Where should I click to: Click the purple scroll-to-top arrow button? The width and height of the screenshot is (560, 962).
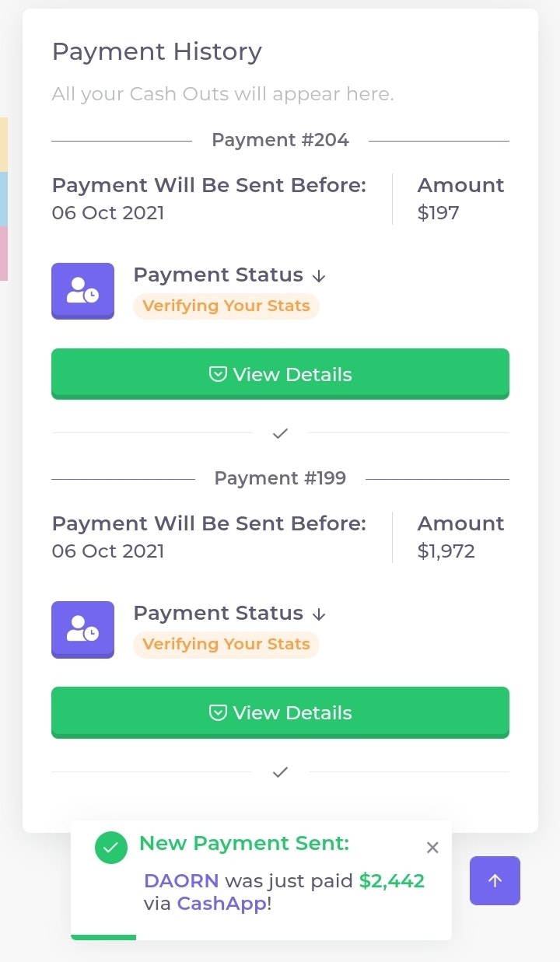495,880
